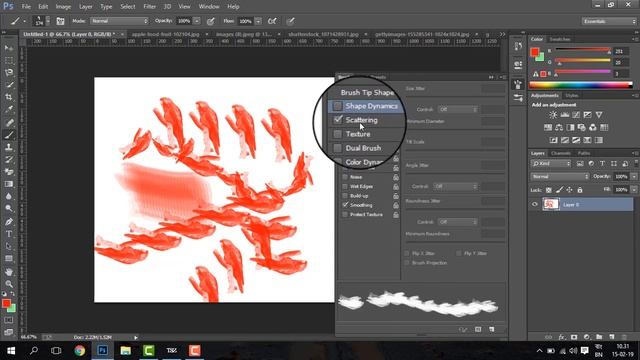This screenshot has width=640, height=360.
Task: Click the R value field in Color panel
Action: [620, 51]
